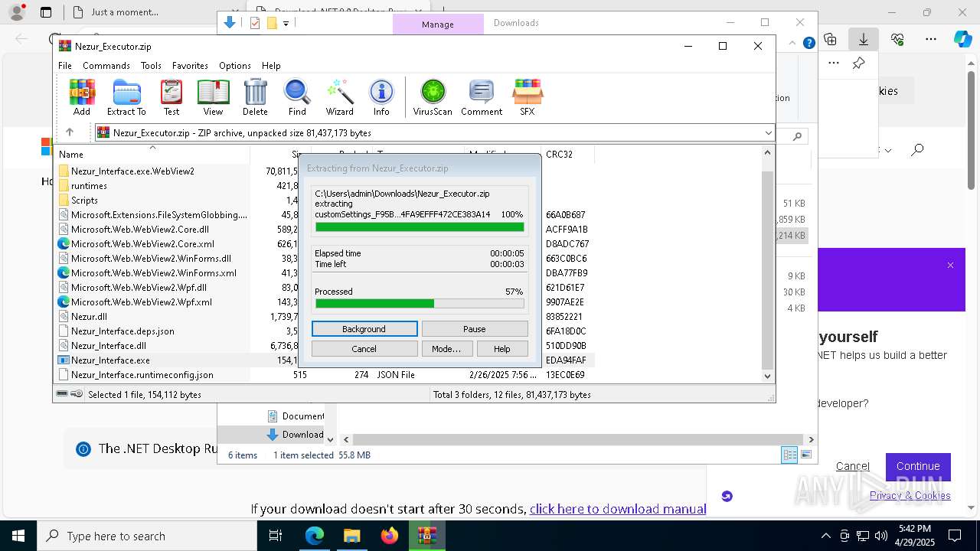Screen dimensions: 980x551
Task: Open the Find tool
Action: click(x=297, y=97)
